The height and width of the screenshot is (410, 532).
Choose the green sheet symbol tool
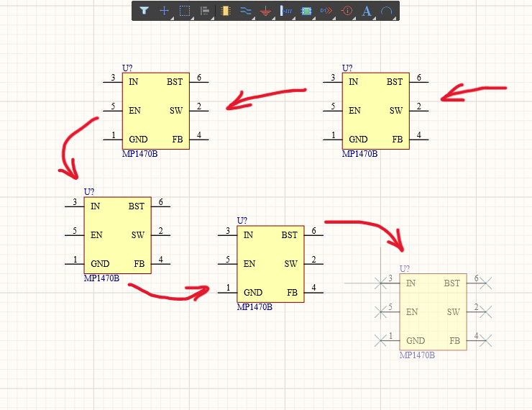point(306,11)
